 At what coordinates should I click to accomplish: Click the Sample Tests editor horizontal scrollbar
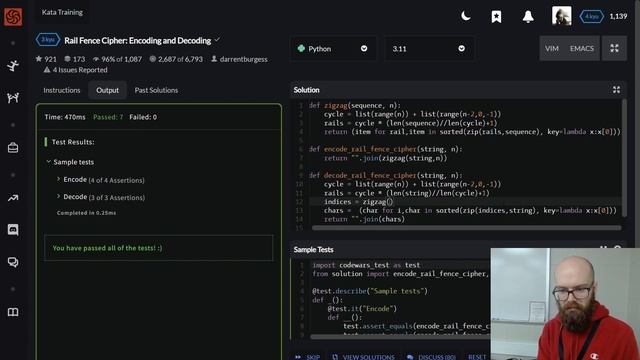400,337
